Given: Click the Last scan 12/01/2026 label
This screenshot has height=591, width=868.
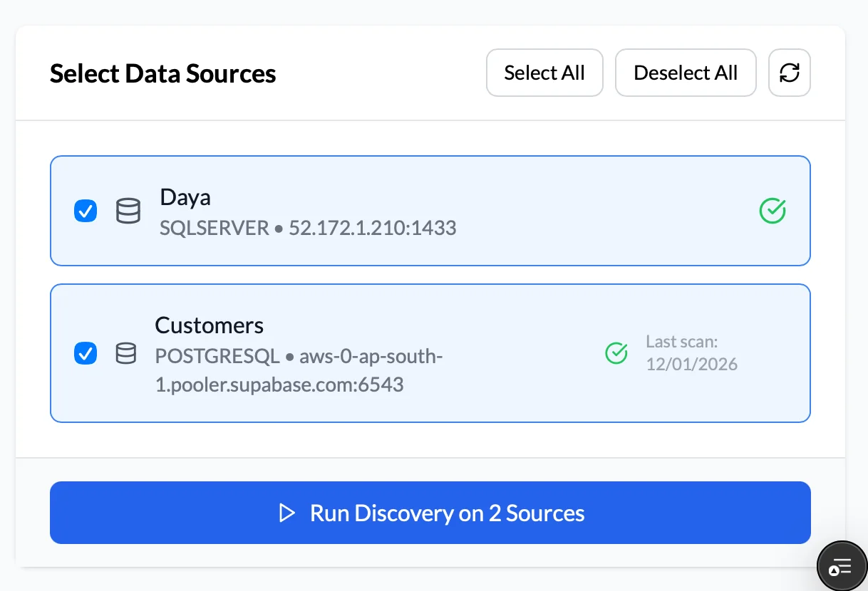Looking at the screenshot, I should click(691, 352).
